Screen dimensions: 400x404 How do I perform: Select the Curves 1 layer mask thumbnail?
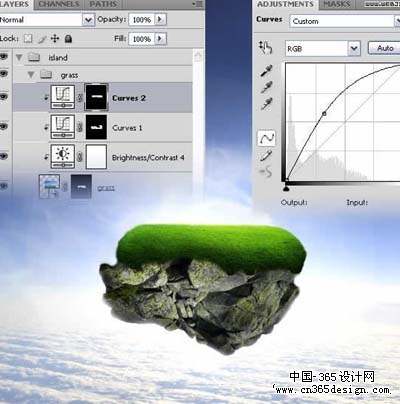pyautogui.click(x=96, y=127)
